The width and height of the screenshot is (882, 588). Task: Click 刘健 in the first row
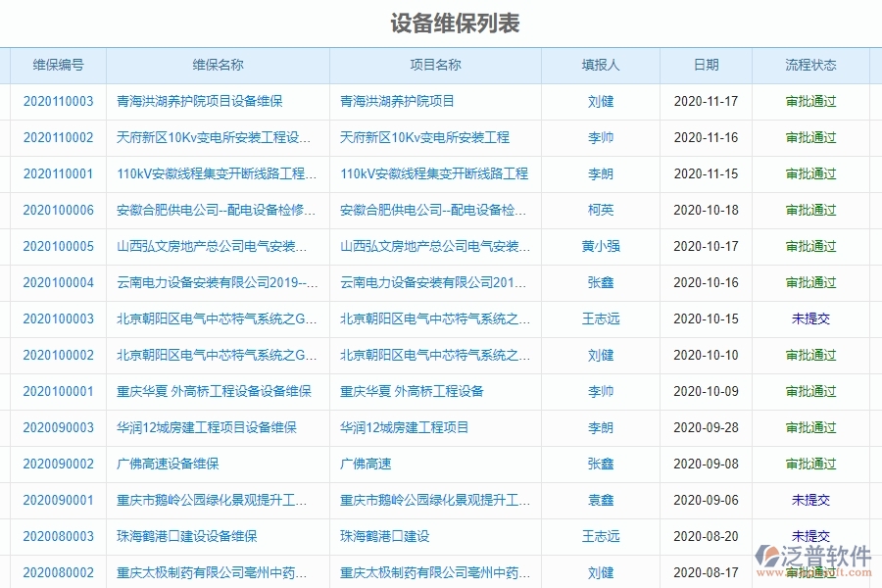click(601, 101)
